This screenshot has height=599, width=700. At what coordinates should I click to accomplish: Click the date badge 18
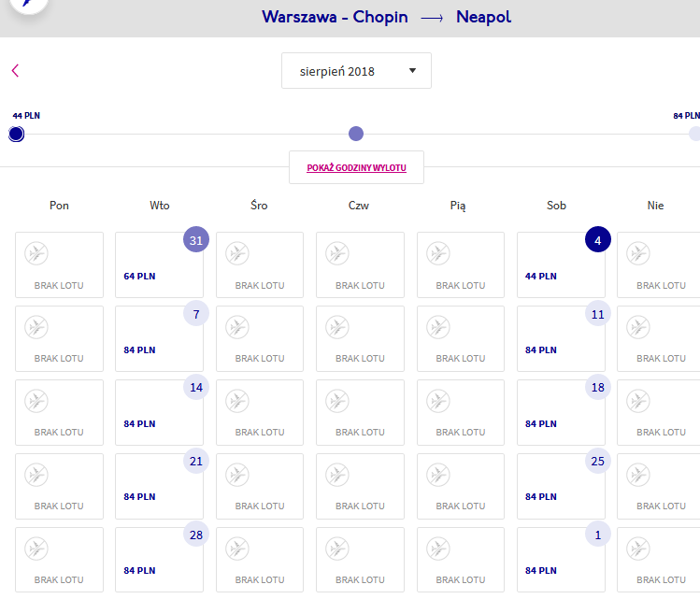(x=598, y=387)
